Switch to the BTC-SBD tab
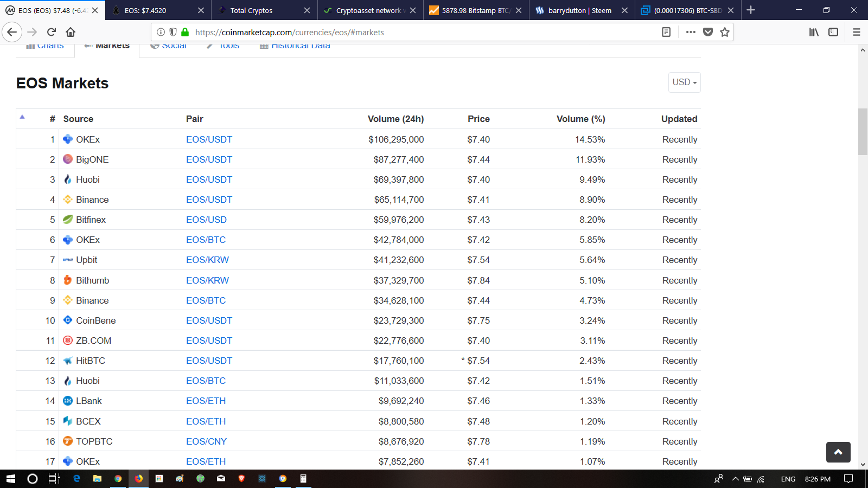This screenshot has height=488, width=868. tap(687, 10)
